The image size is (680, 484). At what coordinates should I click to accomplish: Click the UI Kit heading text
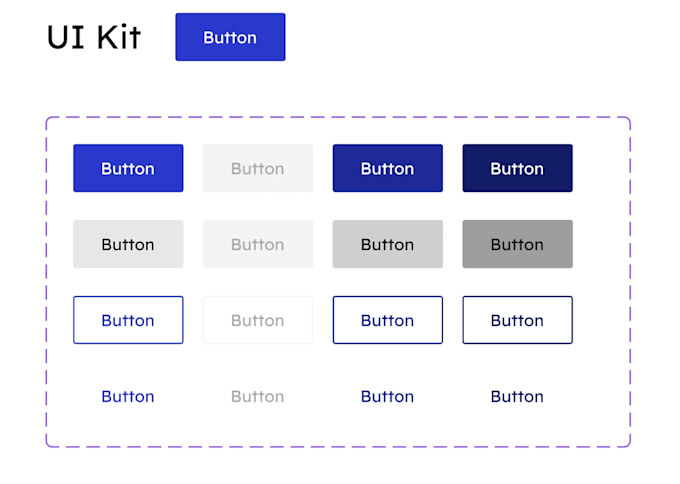coord(94,37)
